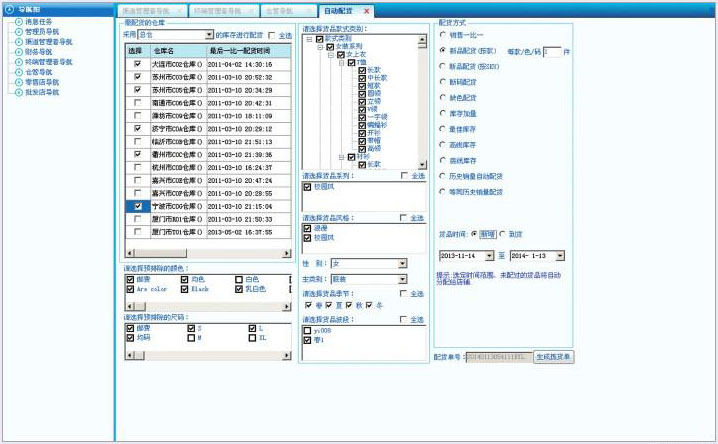Select the 库存加量 radio option
718x444 pixels.
pyautogui.click(x=442, y=113)
